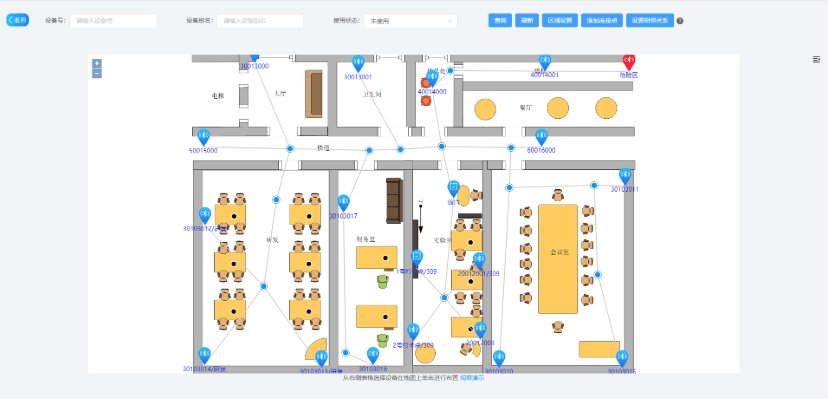The height and width of the screenshot is (399, 828).
Task: Click the 财务室 room label
Action: 365,240
